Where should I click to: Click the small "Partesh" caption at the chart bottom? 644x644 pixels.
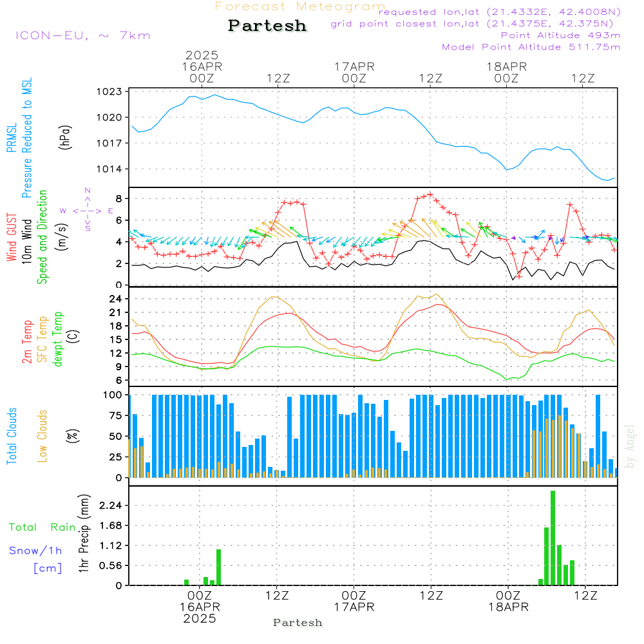point(298,623)
